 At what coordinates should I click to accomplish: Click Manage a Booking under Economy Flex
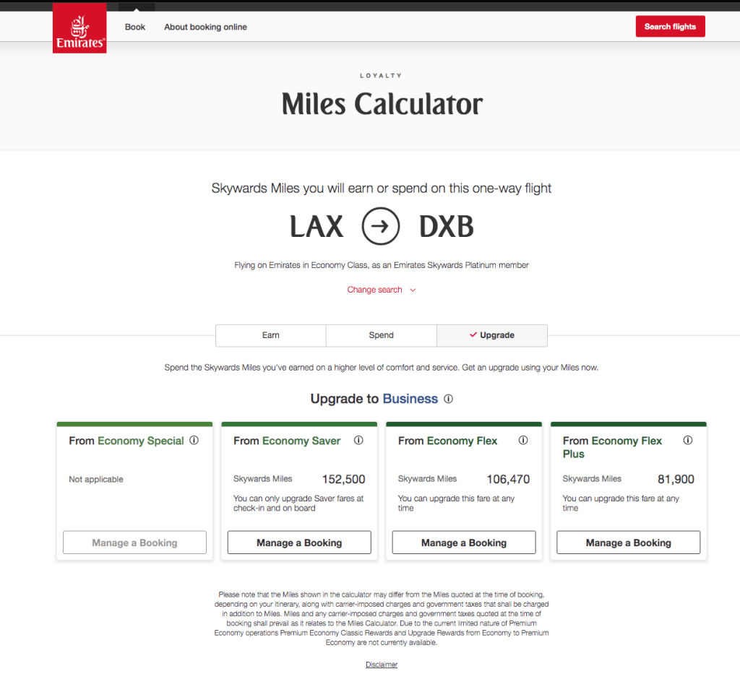point(464,543)
